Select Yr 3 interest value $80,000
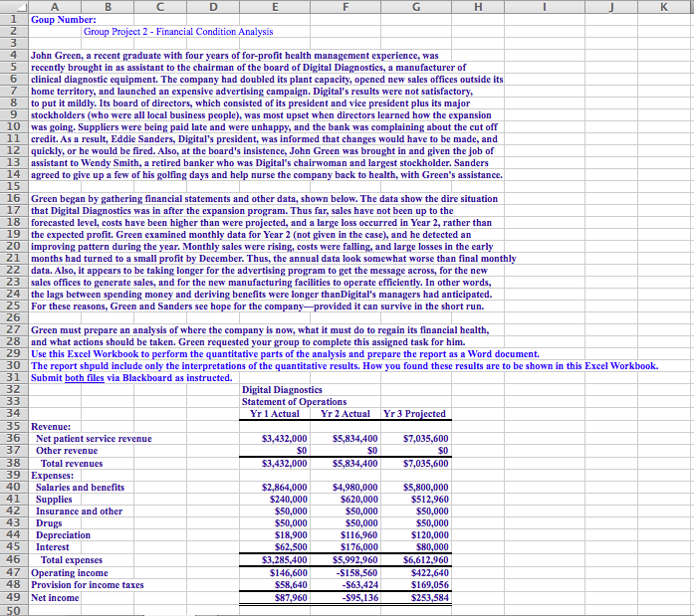This screenshot has width=694, height=616. [x=432, y=547]
